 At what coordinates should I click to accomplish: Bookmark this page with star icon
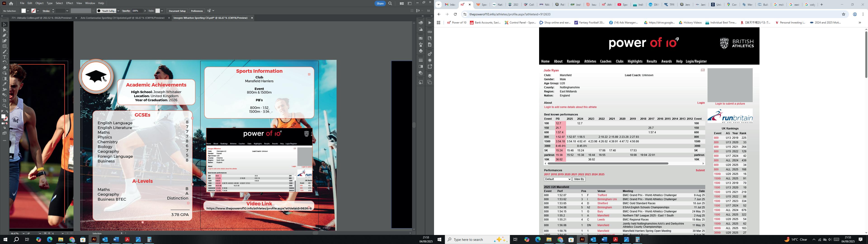point(843,14)
